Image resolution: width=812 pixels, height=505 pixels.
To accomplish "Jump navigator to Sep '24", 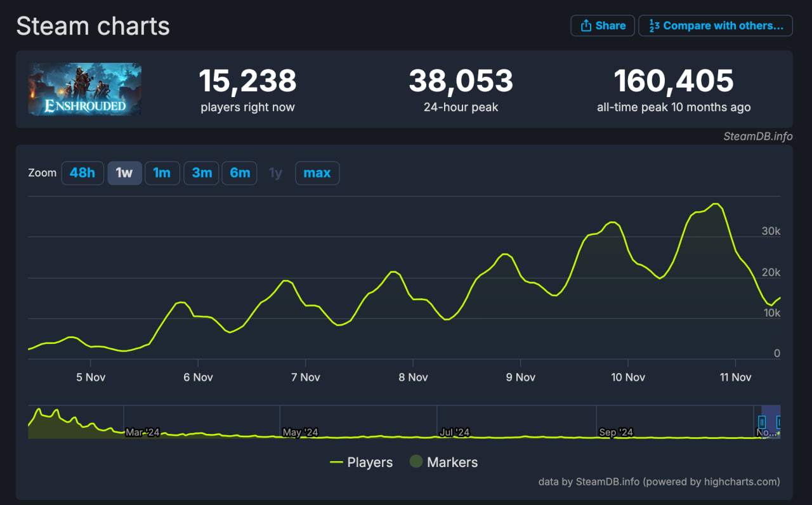I will pos(616,433).
